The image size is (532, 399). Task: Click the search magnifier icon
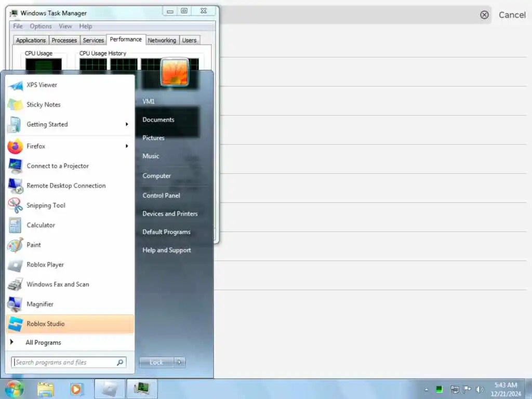[x=120, y=362]
